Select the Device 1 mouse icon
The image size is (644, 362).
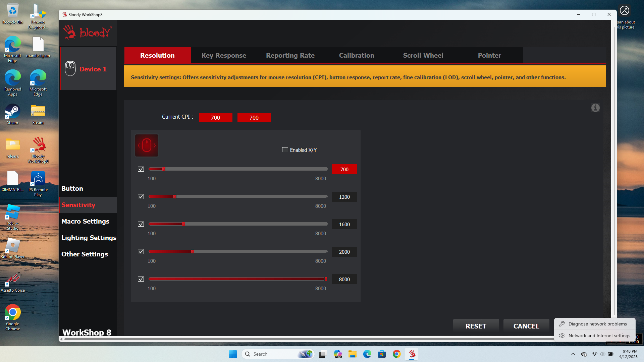(x=70, y=69)
